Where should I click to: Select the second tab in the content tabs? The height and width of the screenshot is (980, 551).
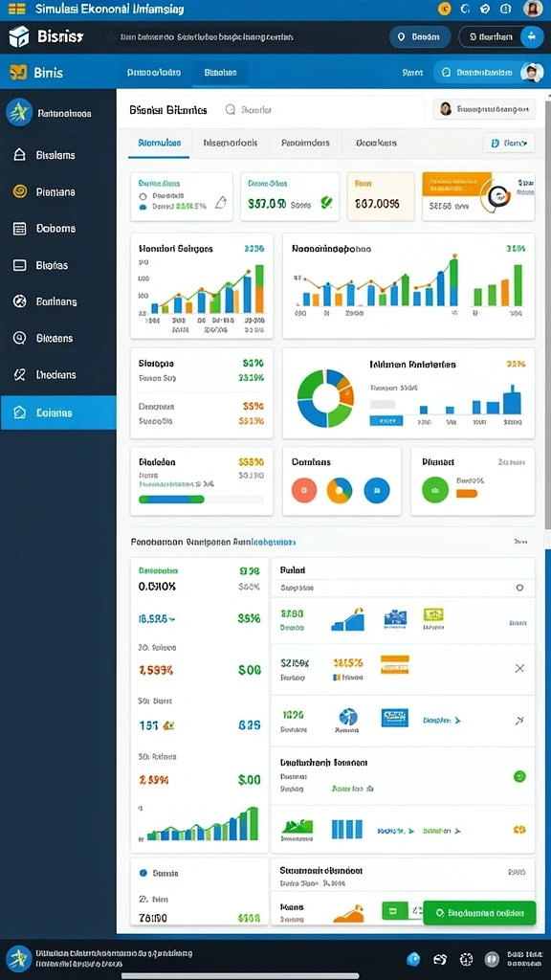click(x=231, y=143)
